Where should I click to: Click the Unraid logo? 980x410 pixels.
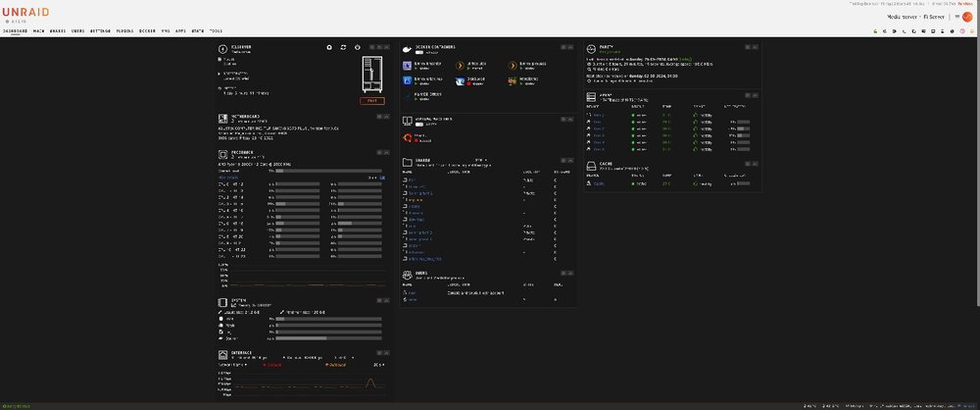[x=25, y=12]
